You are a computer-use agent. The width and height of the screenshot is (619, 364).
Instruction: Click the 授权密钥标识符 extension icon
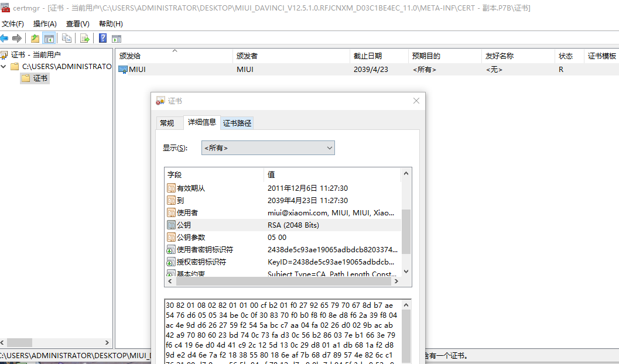point(171,262)
